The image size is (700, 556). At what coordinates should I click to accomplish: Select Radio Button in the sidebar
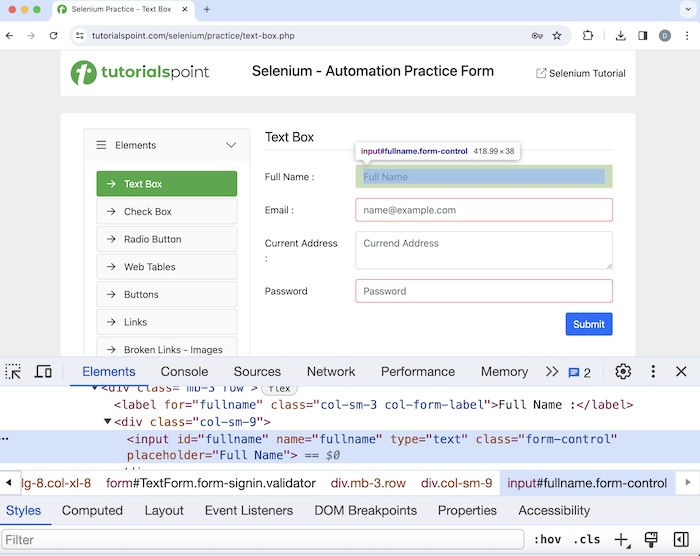click(x=152, y=239)
